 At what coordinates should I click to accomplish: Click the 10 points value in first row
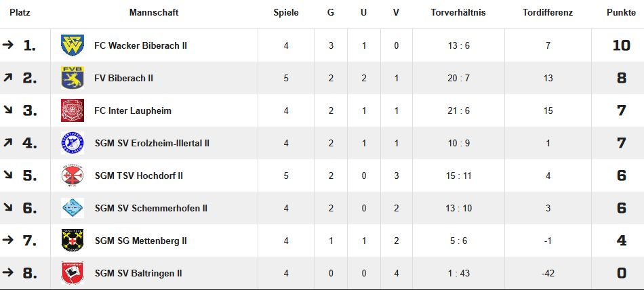tap(621, 45)
